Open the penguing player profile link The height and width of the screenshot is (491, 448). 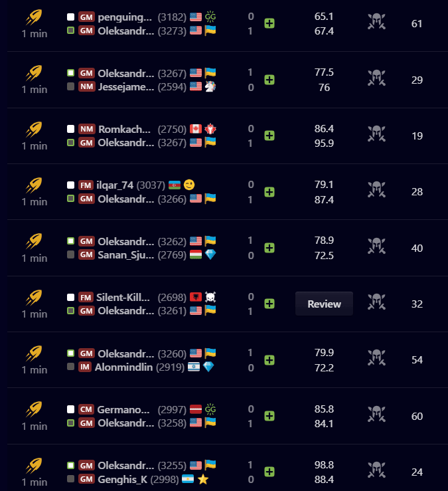point(125,17)
